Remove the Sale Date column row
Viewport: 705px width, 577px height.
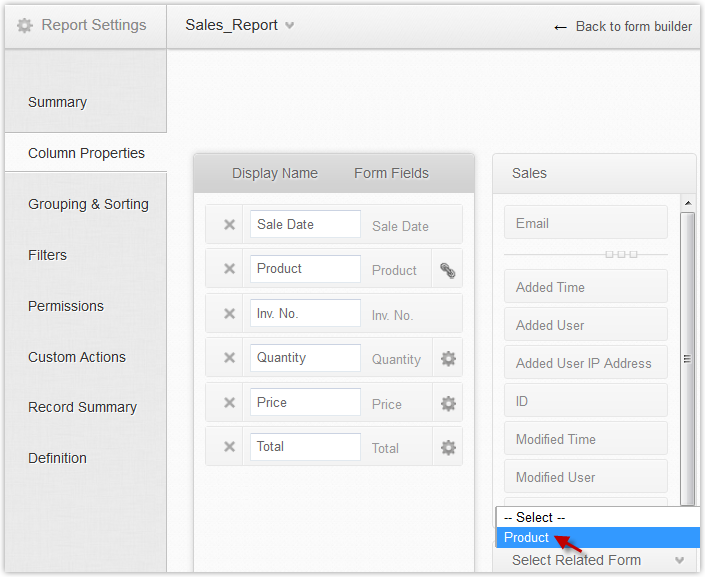[229, 225]
